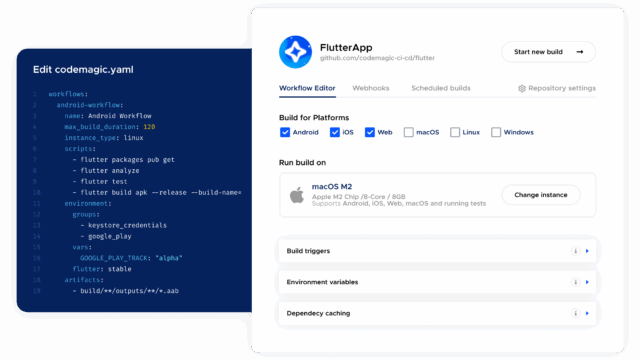This screenshot has height=360, width=640.
Task: Click the info icon for Dependency caching
Action: pos(575,313)
